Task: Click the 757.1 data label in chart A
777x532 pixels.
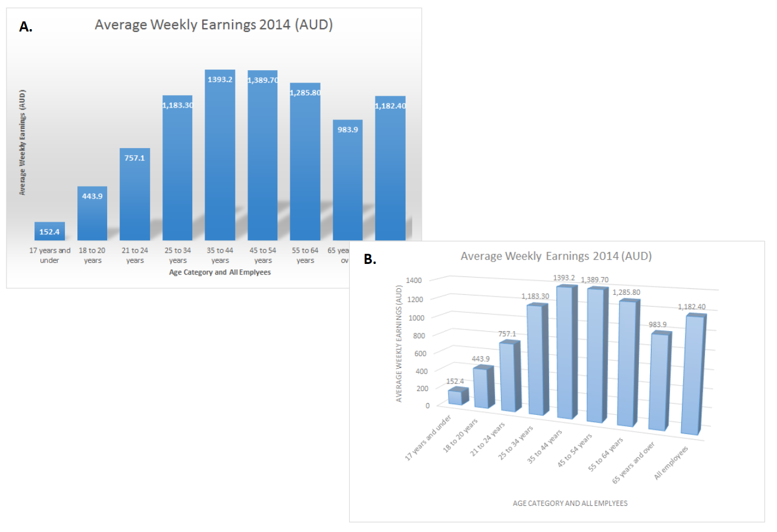Action: coord(134,158)
